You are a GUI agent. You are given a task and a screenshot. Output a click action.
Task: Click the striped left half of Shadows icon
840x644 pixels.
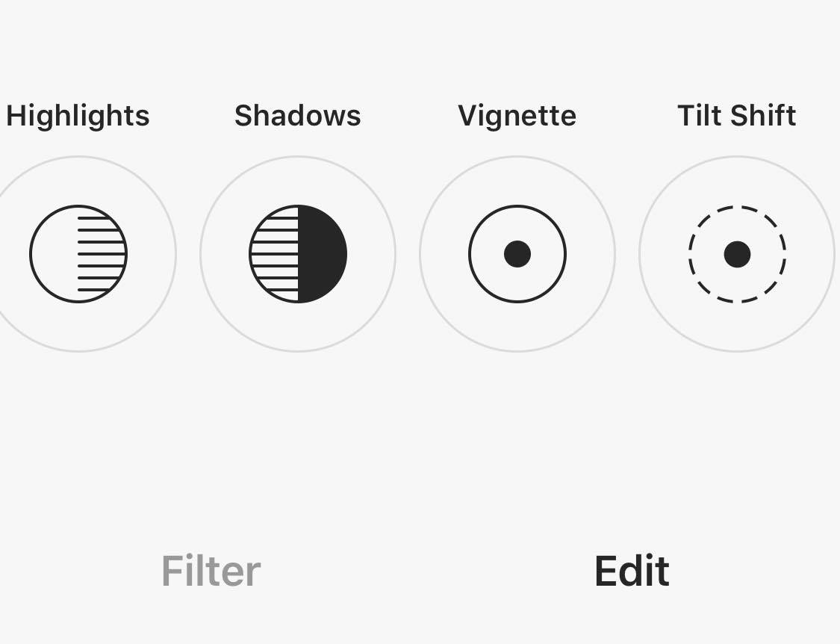pos(274,254)
